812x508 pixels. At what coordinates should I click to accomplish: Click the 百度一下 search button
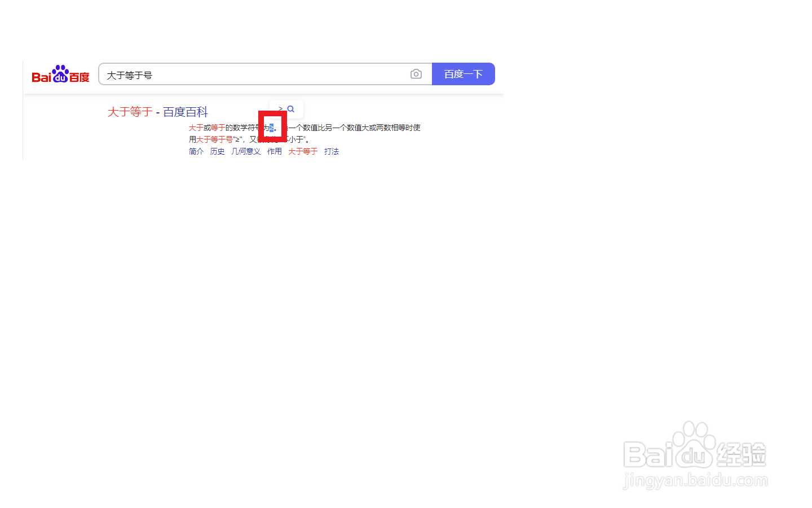pos(464,74)
